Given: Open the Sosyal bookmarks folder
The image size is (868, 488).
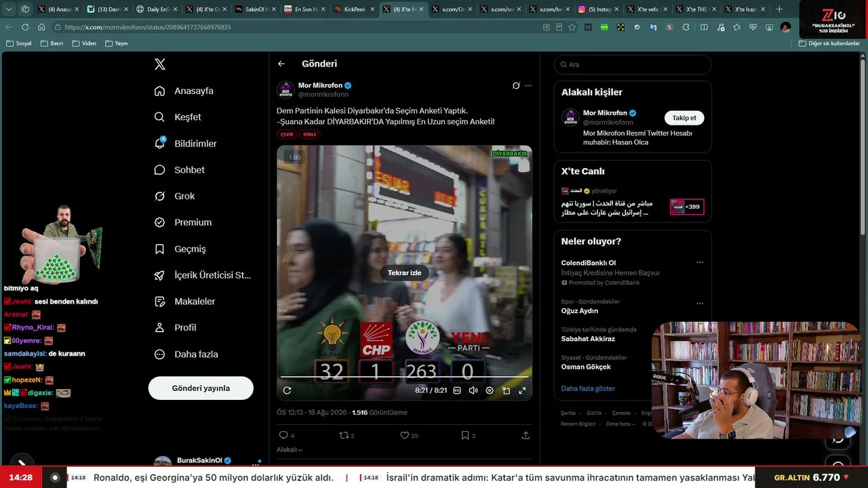Looking at the screenshot, I should click(19, 43).
